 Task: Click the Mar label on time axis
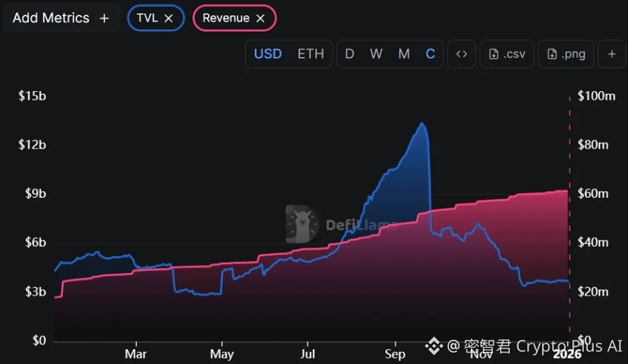(136, 354)
